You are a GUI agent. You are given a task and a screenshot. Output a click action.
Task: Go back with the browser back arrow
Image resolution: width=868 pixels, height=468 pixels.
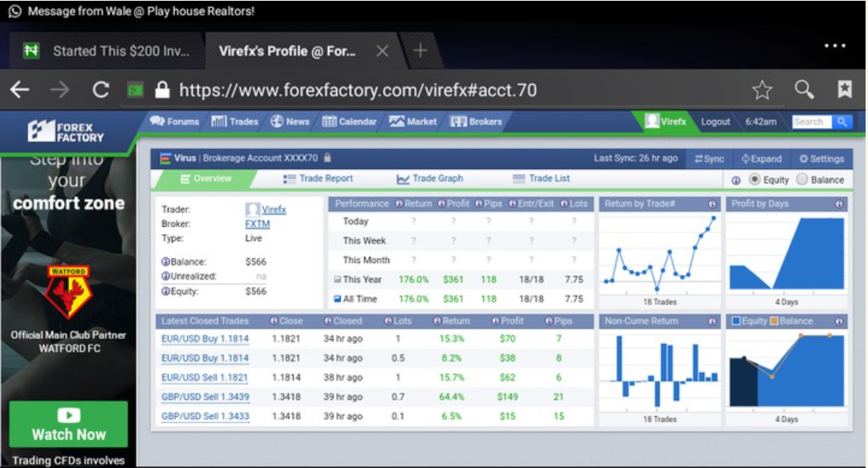(19, 90)
